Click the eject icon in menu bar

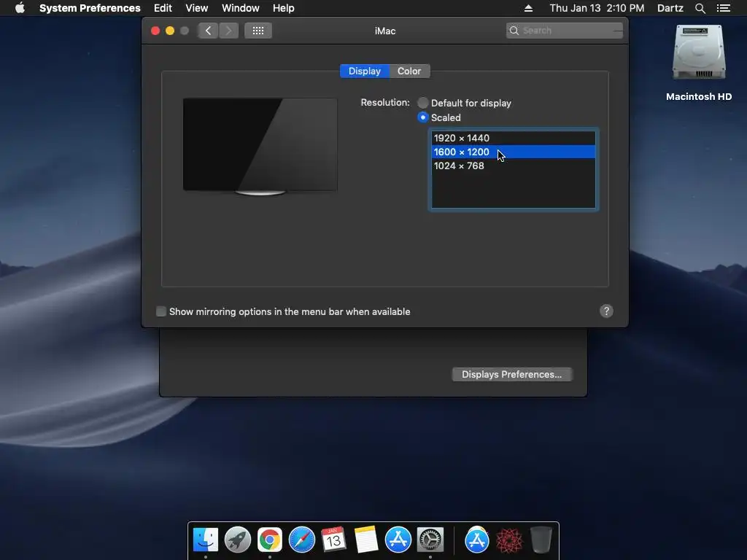tap(528, 8)
